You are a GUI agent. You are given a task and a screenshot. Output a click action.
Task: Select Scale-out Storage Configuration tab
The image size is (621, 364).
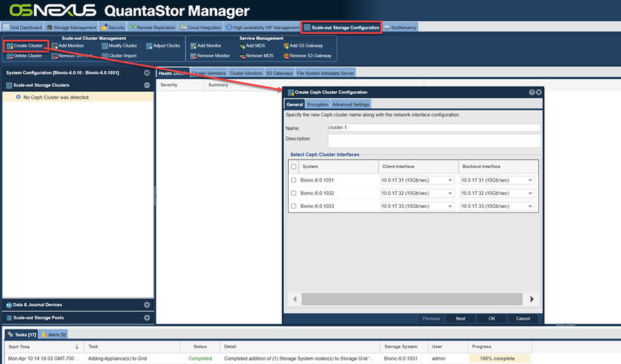(x=341, y=27)
